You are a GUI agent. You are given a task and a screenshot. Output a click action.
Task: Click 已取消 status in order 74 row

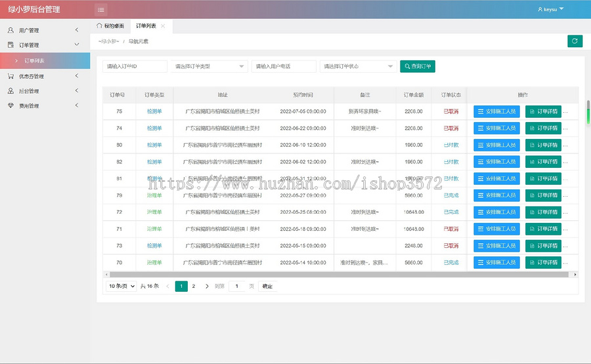450,129
